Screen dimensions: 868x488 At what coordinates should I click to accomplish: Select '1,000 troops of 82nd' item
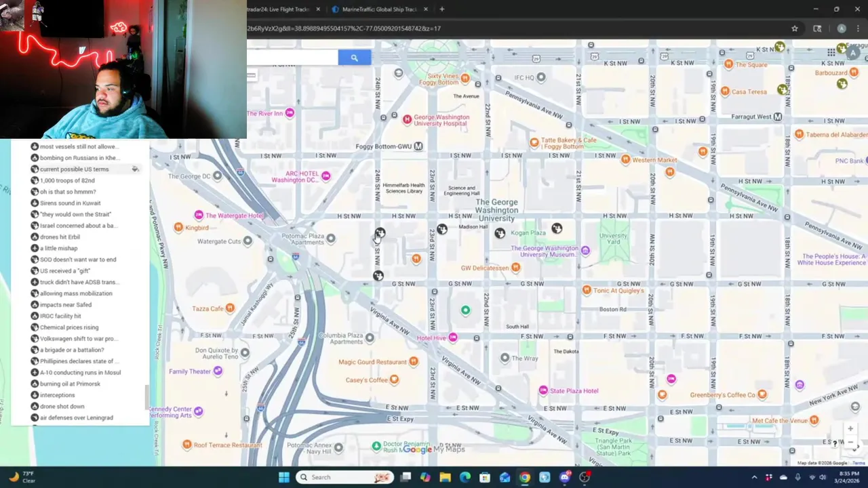(x=67, y=181)
